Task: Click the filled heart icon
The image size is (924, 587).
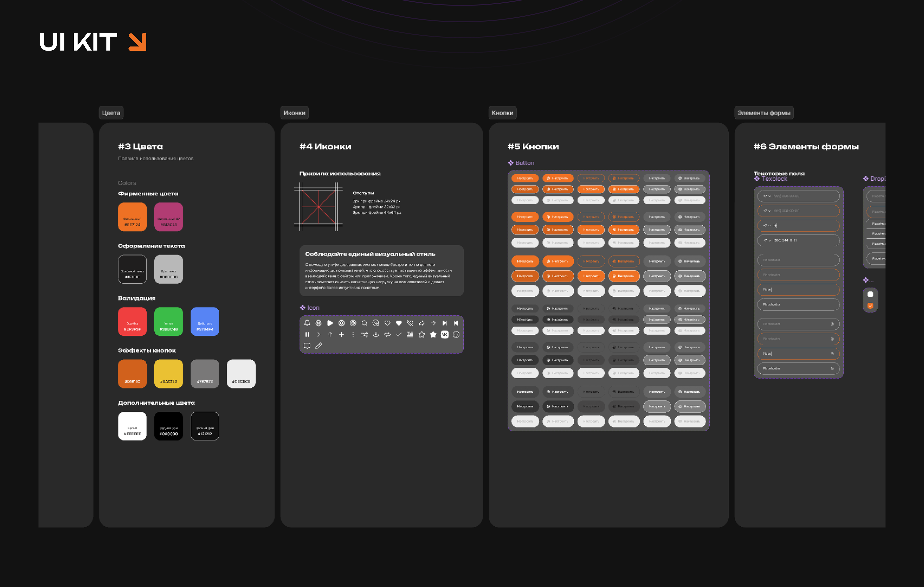Action: coord(399,323)
